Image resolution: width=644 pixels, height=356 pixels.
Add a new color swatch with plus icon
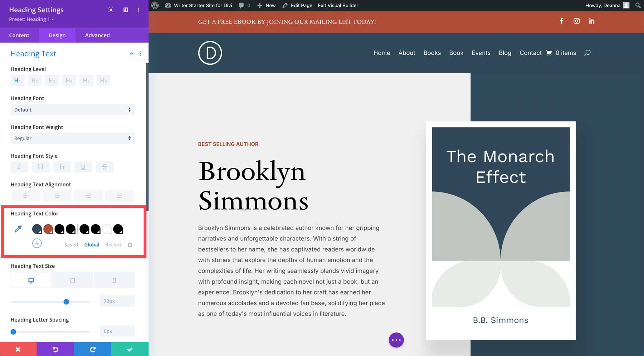point(36,243)
